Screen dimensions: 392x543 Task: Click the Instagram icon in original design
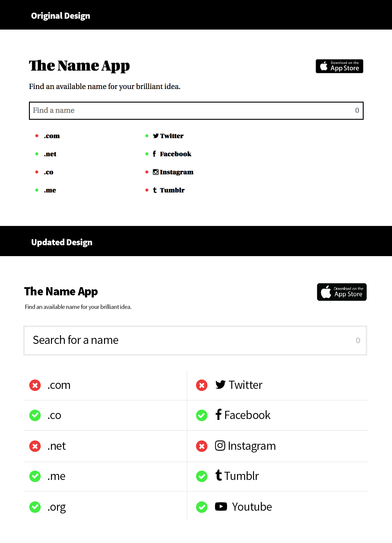coord(156,172)
